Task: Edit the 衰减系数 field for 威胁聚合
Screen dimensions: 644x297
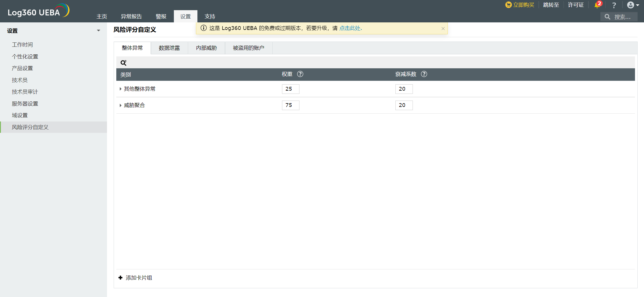Action: coord(404,105)
